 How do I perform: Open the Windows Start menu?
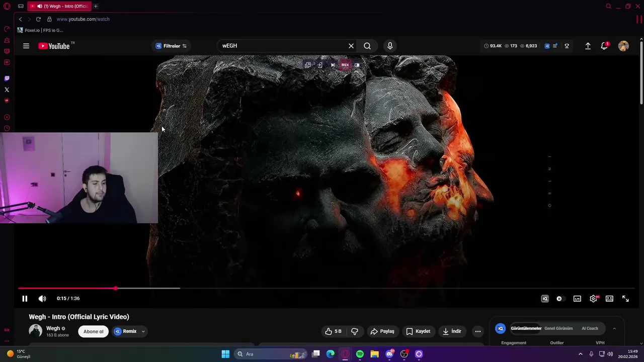pyautogui.click(x=225, y=354)
